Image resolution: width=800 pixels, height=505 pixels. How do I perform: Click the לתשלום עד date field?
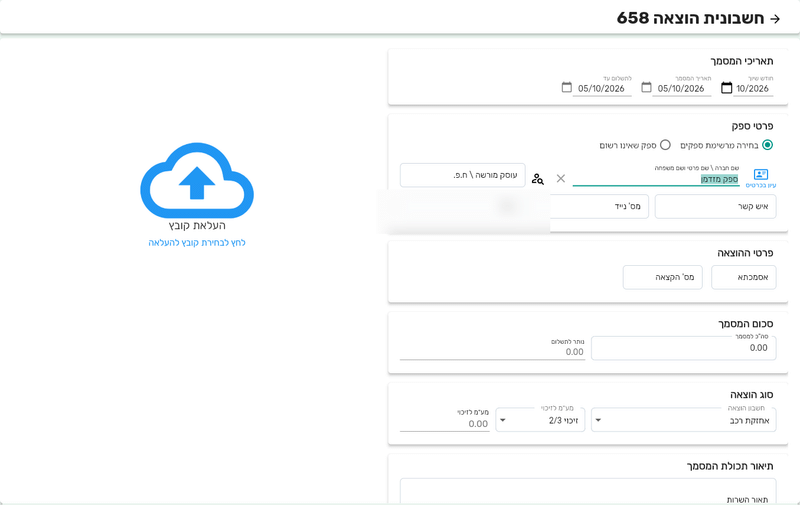[602, 88]
